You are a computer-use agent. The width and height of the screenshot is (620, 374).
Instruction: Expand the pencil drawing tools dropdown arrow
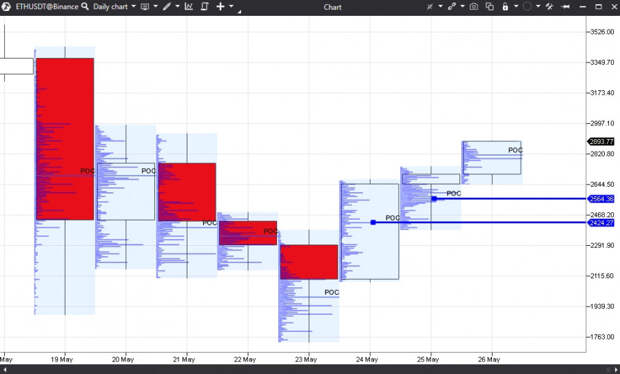click(x=177, y=6)
